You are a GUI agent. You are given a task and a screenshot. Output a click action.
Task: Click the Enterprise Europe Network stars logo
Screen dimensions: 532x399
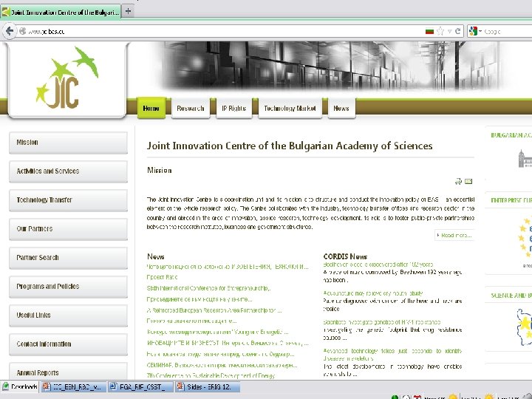525,239
